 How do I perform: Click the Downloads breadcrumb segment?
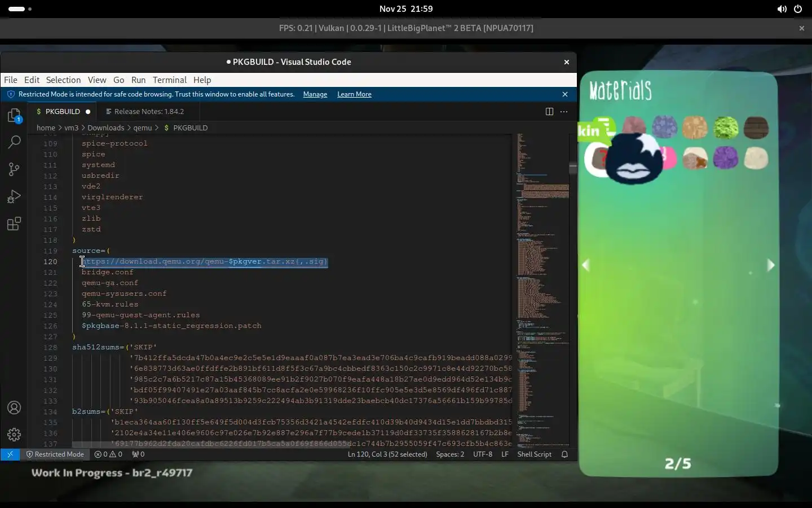coord(105,128)
